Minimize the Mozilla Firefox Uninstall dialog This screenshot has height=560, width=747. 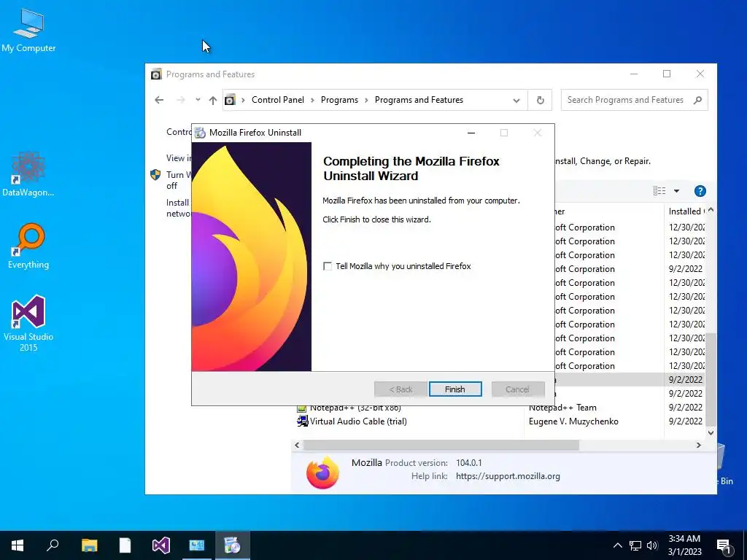pyautogui.click(x=471, y=133)
